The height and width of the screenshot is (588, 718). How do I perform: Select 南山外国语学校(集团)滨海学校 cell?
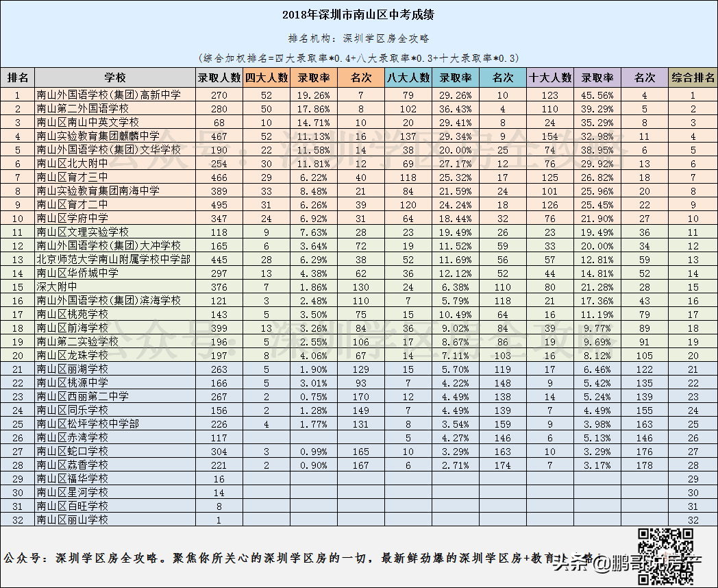point(115,300)
